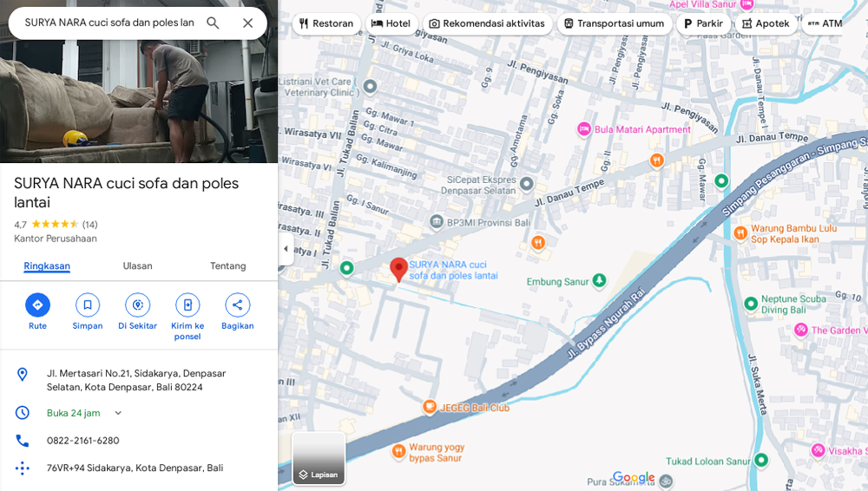
Task: Click phone number 0822-2161-6280
Action: pyautogui.click(x=83, y=440)
